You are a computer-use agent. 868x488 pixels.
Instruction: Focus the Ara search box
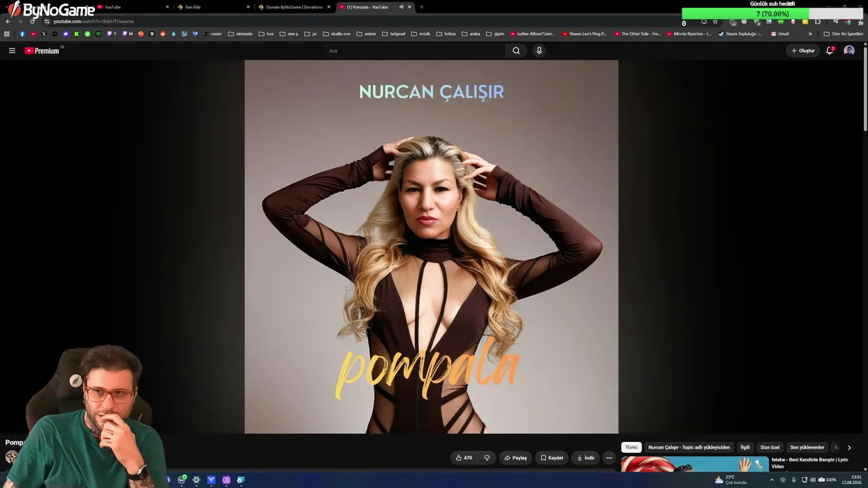click(x=415, y=50)
